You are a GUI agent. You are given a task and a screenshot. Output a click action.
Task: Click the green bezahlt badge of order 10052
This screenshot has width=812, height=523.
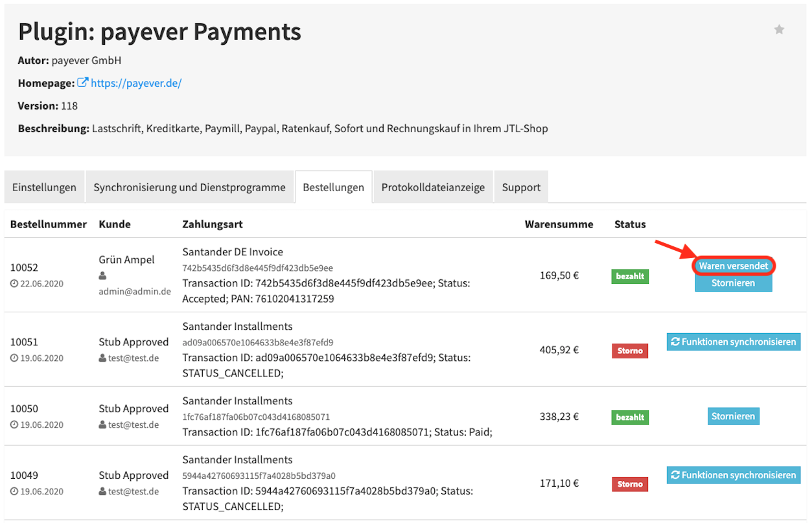click(630, 276)
